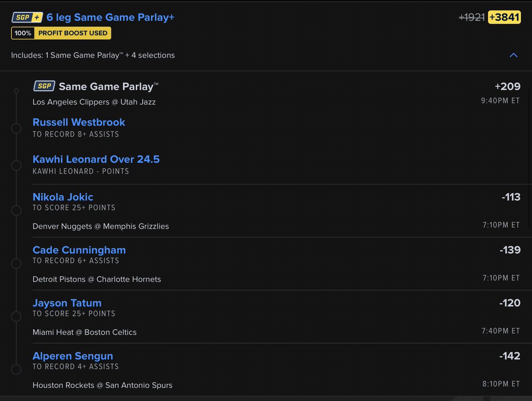Image resolution: width=532 pixels, height=401 pixels.
Task: Click the SGP Same Game Parlay badge
Action: click(44, 86)
